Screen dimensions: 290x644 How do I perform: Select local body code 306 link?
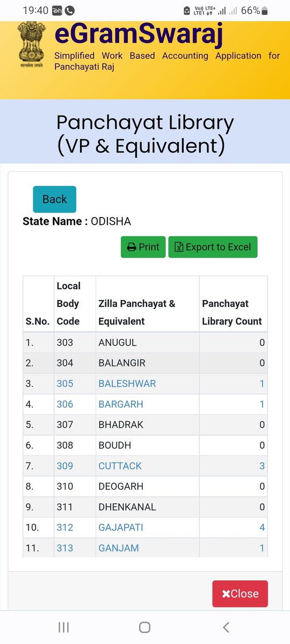65,404
